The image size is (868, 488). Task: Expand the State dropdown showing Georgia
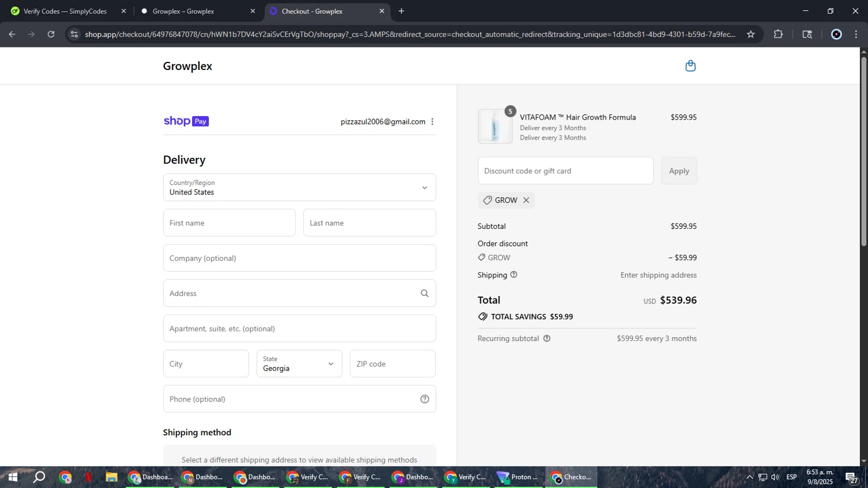(x=299, y=364)
